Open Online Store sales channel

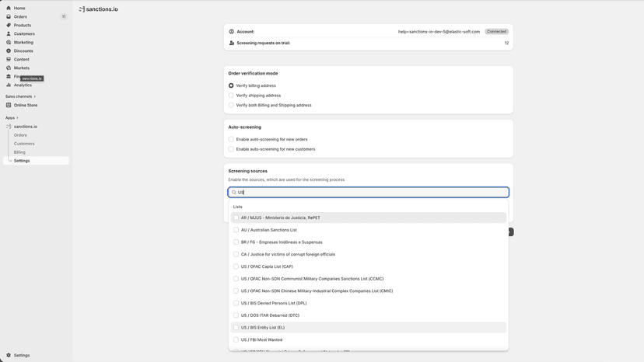pos(26,105)
